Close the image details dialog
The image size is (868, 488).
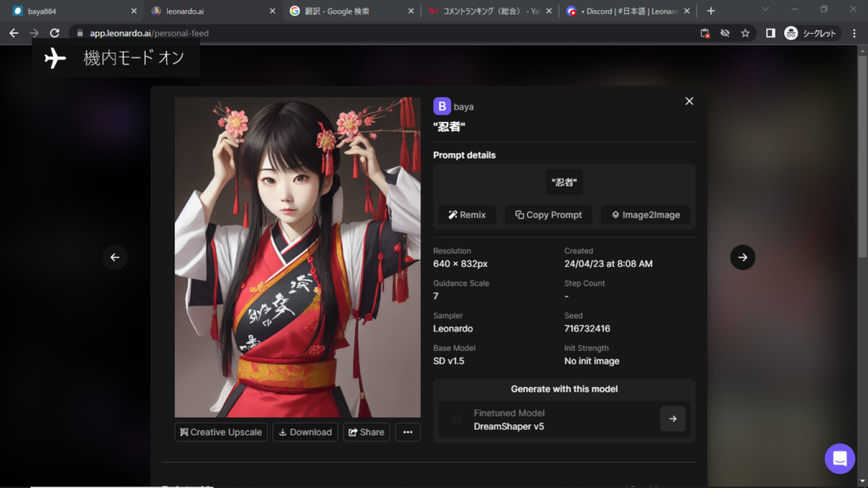(x=689, y=101)
